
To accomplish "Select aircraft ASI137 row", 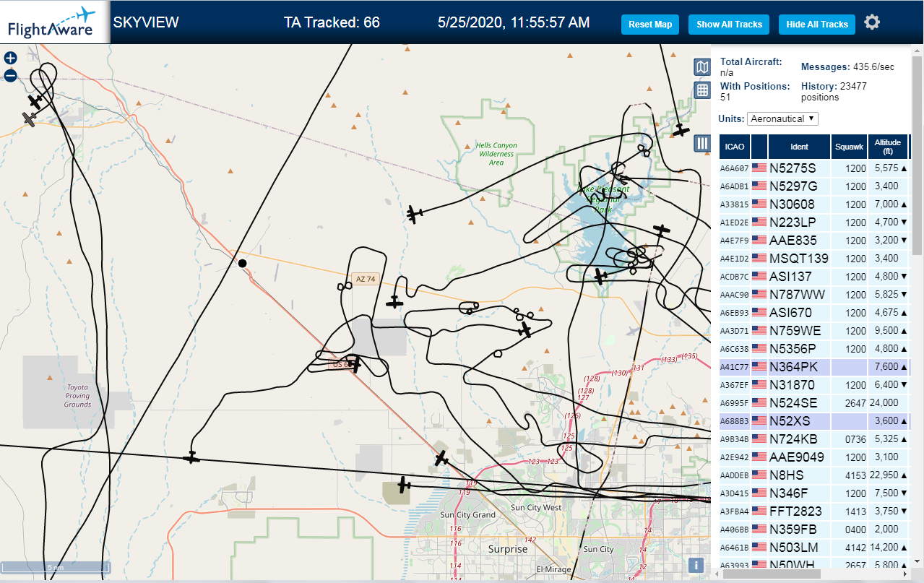I will 814,277.
